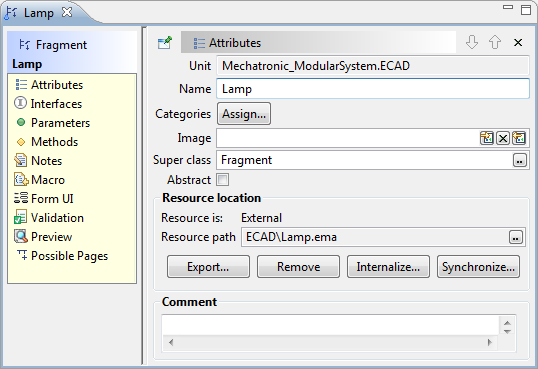
Task: Select the Lamp editor tab
Action: coord(38,13)
